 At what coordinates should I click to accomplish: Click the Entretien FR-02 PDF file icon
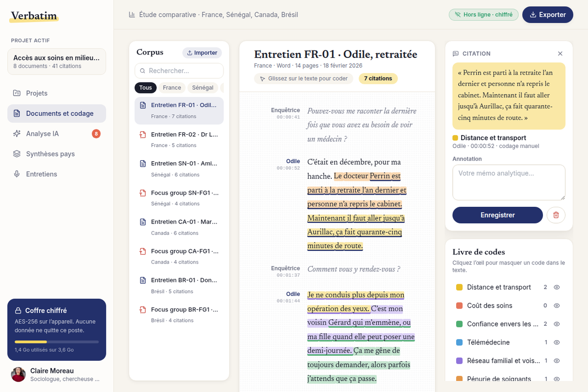coord(143,134)
